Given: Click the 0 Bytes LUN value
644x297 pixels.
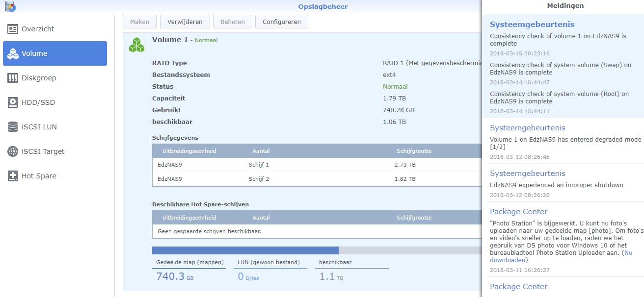Looking at the screenshot, I should 248,277.
